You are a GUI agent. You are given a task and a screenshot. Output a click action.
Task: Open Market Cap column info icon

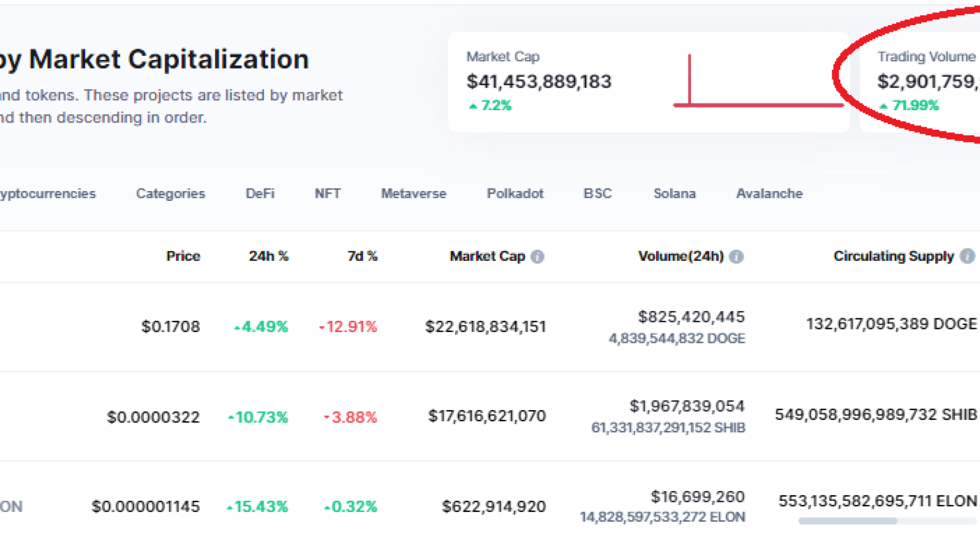(537, 257)
